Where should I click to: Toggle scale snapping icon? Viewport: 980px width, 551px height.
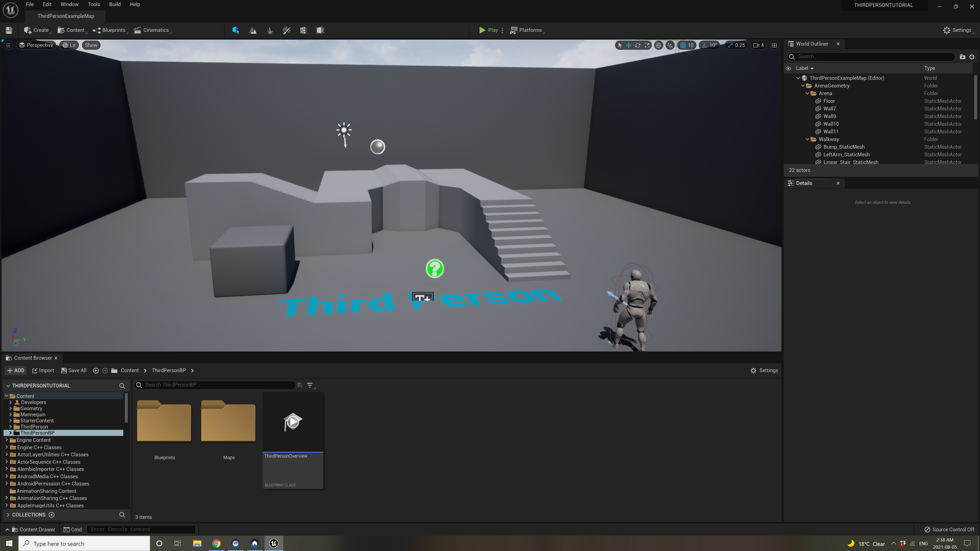point(730,45)
